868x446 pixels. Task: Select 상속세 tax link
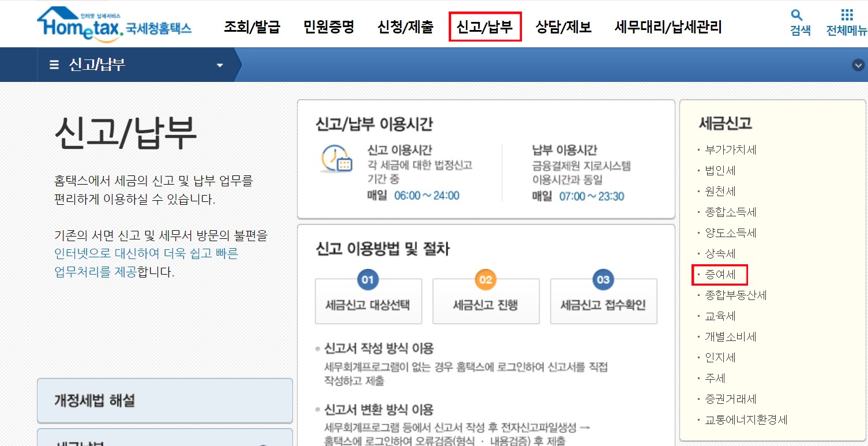(720, 254)
